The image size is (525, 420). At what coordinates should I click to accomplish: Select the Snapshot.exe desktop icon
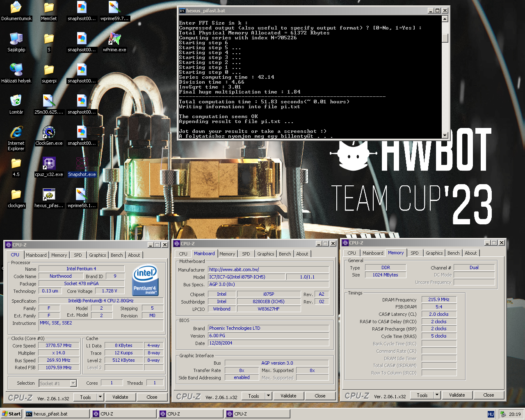[x=82, y=163]
